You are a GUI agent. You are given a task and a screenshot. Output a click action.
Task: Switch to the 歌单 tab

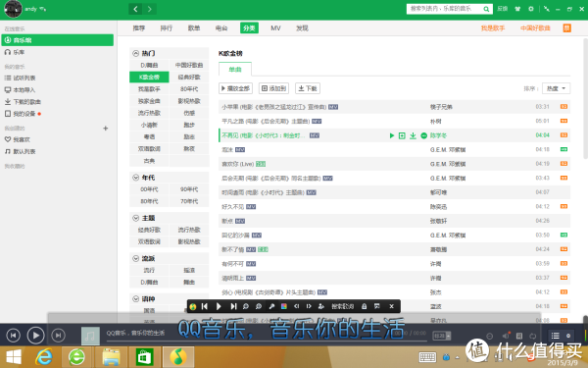pyautogui.click(x=194, y=28)
